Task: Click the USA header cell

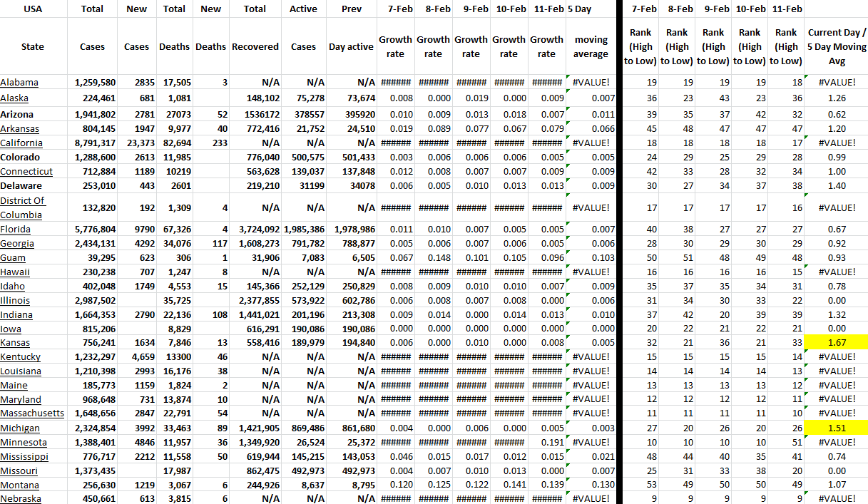Action: point(33,9)
